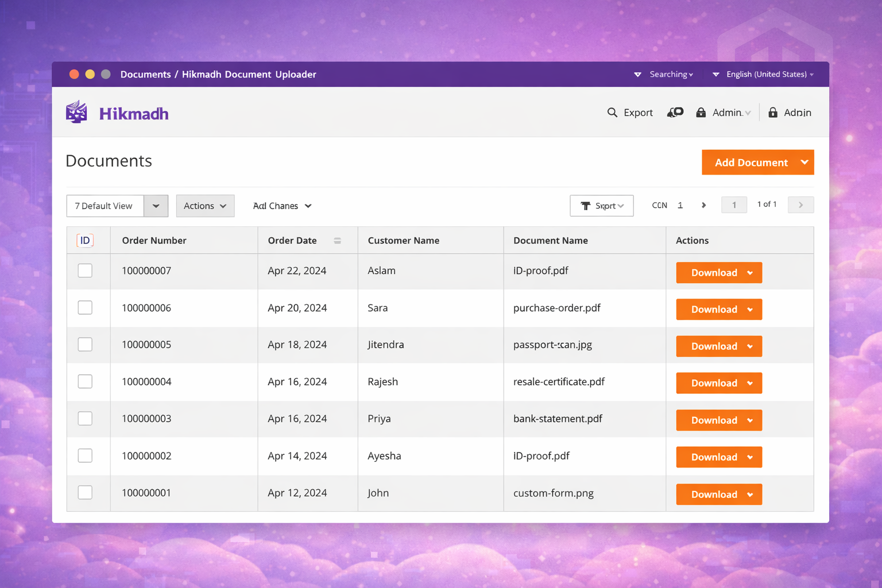Go to next page arrow icon
882x588 pixels.
[x=703, y=205]
